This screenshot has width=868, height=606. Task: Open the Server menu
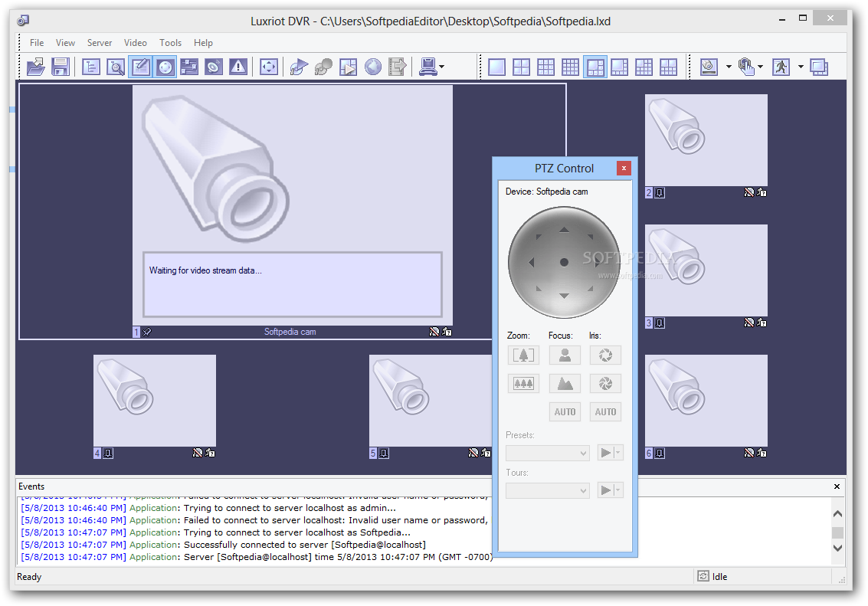coord(100,43)
